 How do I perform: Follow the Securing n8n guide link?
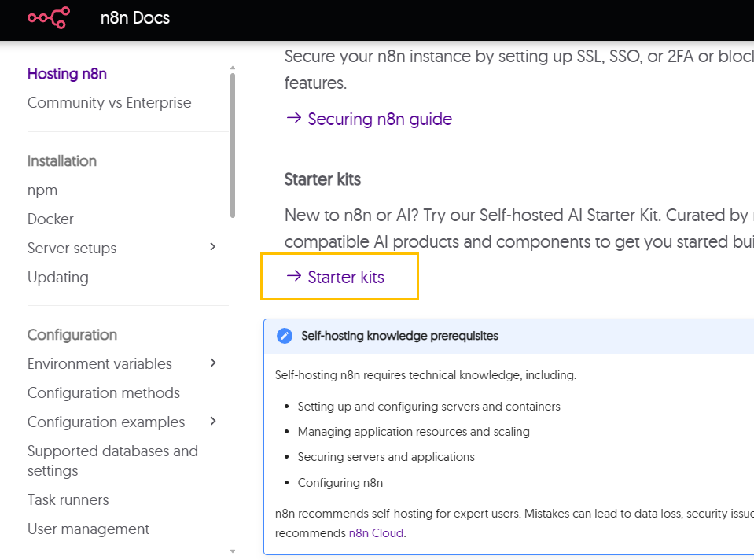[x=379, y=120]
